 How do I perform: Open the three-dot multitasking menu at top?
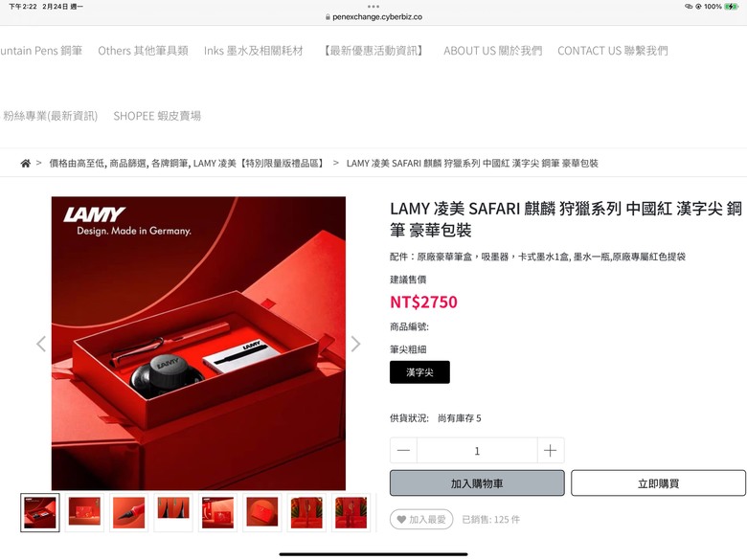(x=373, y=7)
